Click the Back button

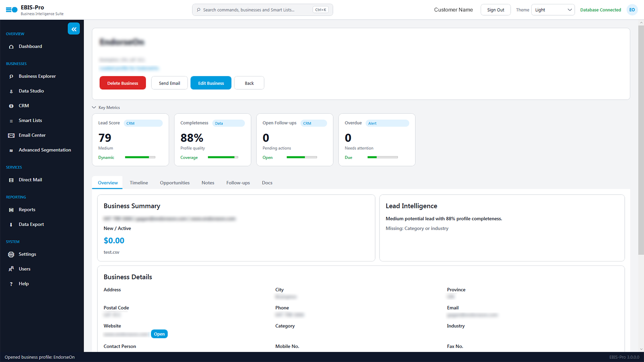pos(249,83)
